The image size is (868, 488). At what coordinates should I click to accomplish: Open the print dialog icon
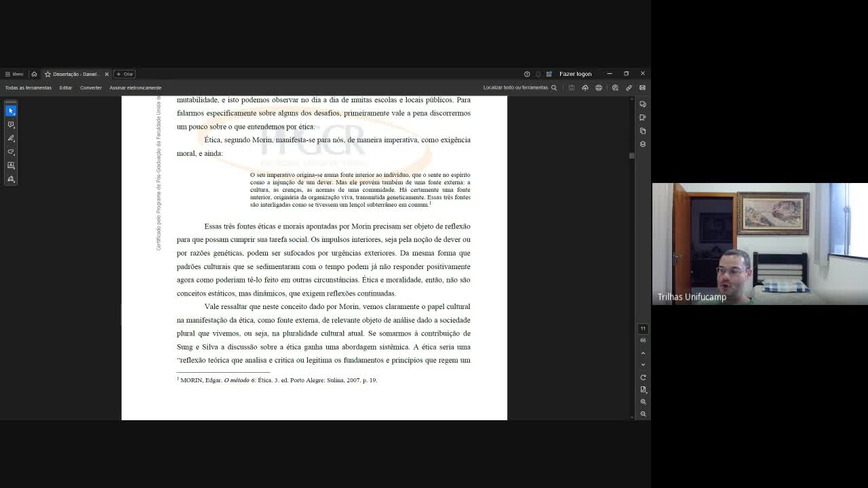598,87
